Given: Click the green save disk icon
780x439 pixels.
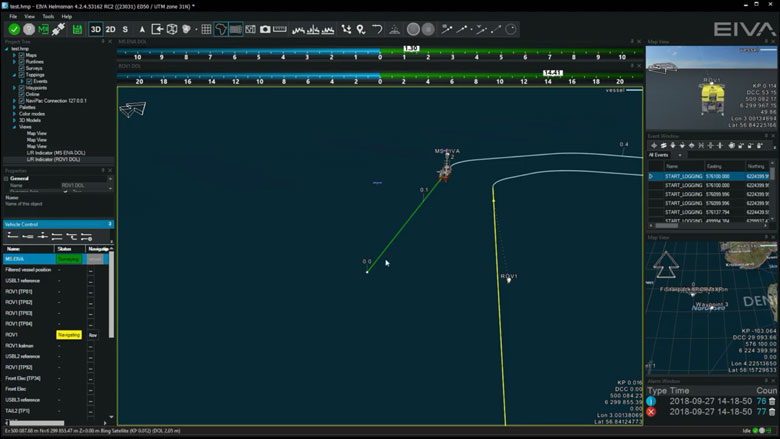Looking at the screenshot, I should (x=78, y=29).
